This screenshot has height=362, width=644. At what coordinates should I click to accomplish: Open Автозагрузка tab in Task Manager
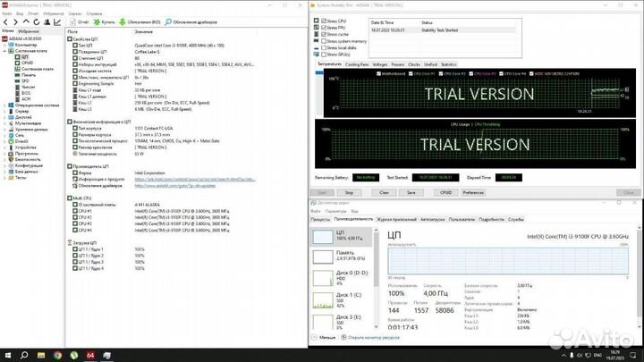[x=433, y=220]
